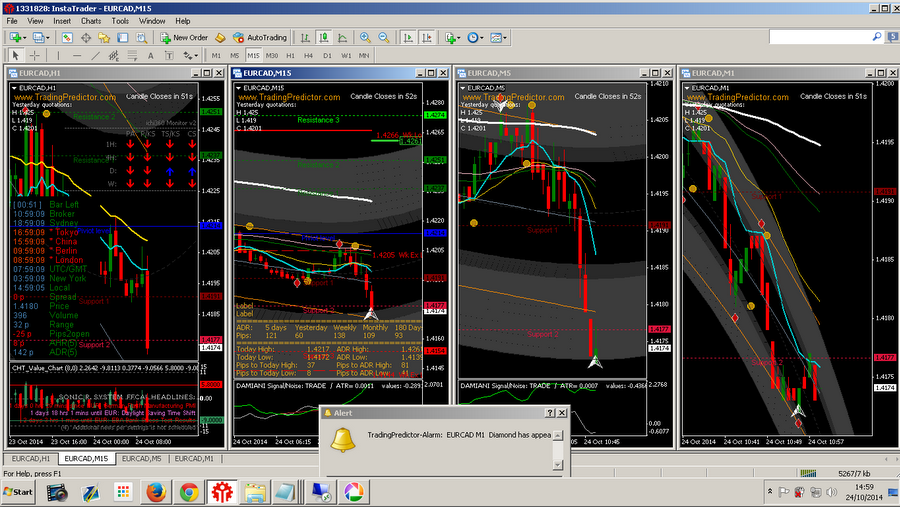Viewport: 900px width, 507px height.
Task: Toggle chart shift
Action: tap(426, 37)
